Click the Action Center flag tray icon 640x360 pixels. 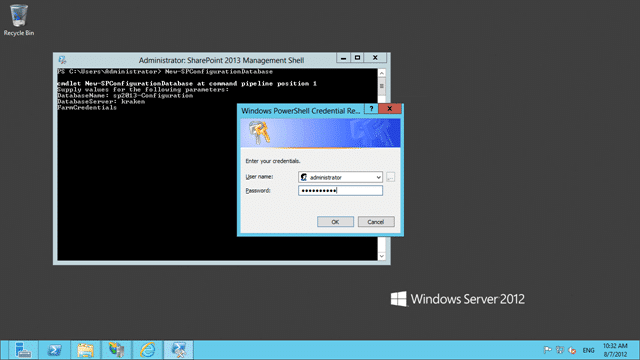tap(547, 350)
